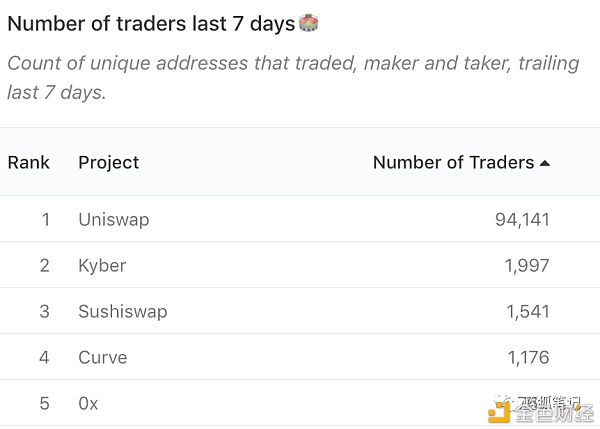Select the Kyber project name
The image size is (600, 429).
(102, 266)
